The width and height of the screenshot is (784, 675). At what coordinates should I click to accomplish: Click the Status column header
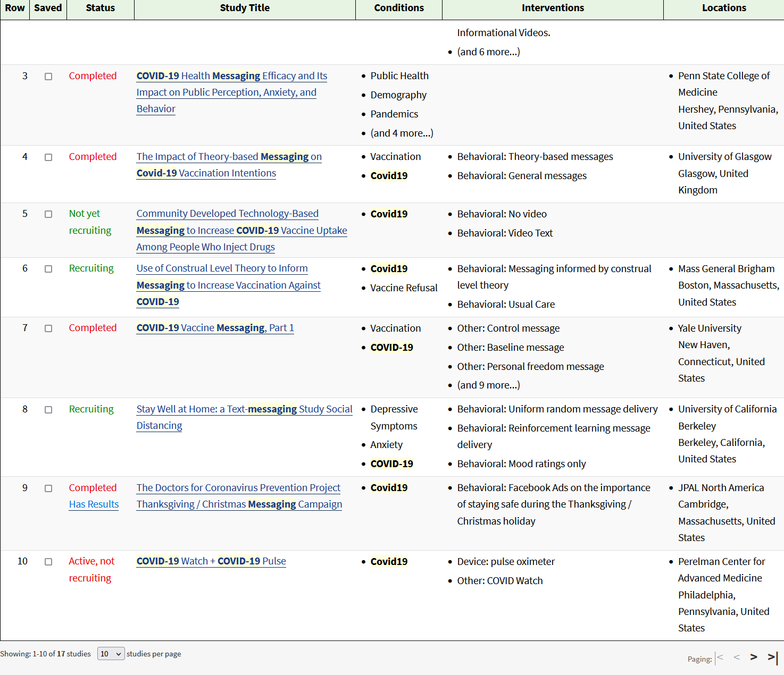tap(101, 8)
